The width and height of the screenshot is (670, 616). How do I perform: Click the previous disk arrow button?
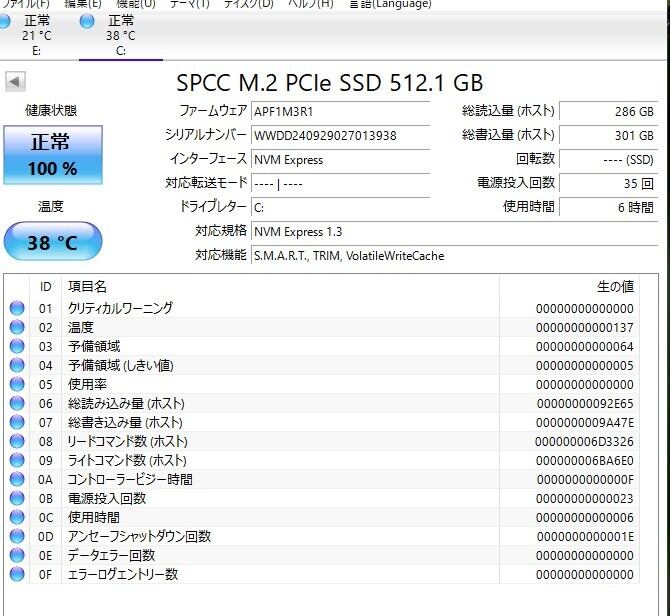pyautogui.click(x=15, y=81)
